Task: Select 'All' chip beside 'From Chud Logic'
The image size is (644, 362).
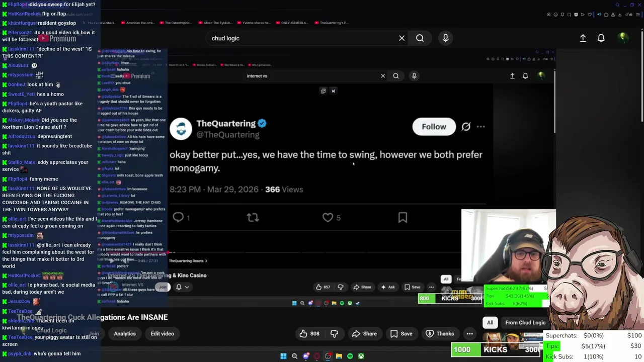Action: (x=490, y=323)
